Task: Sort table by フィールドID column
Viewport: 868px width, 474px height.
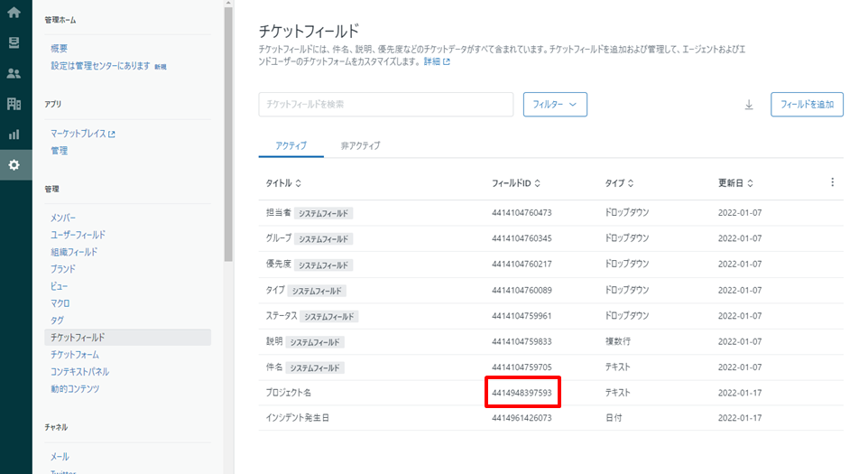Action: click(x=516, y=183)
